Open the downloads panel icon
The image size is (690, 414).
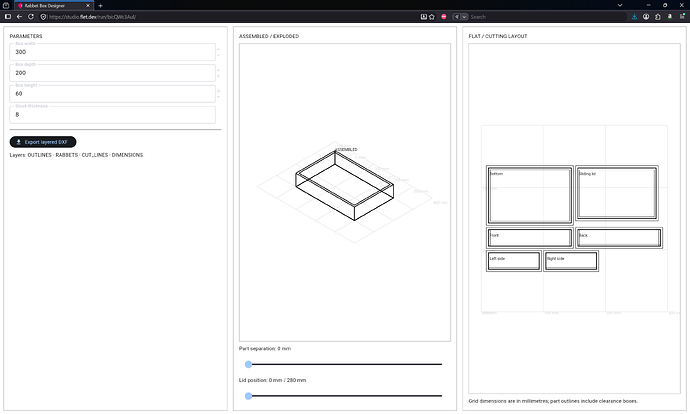[634, 17]
